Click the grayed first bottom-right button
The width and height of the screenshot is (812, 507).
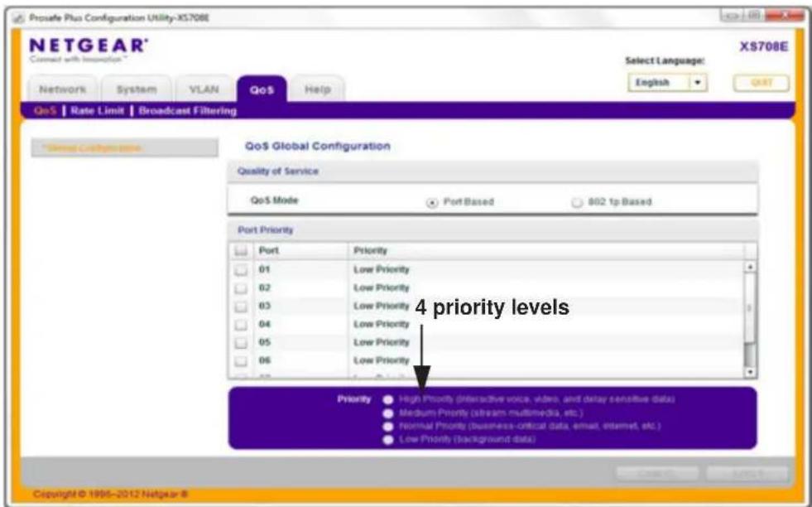656,473
